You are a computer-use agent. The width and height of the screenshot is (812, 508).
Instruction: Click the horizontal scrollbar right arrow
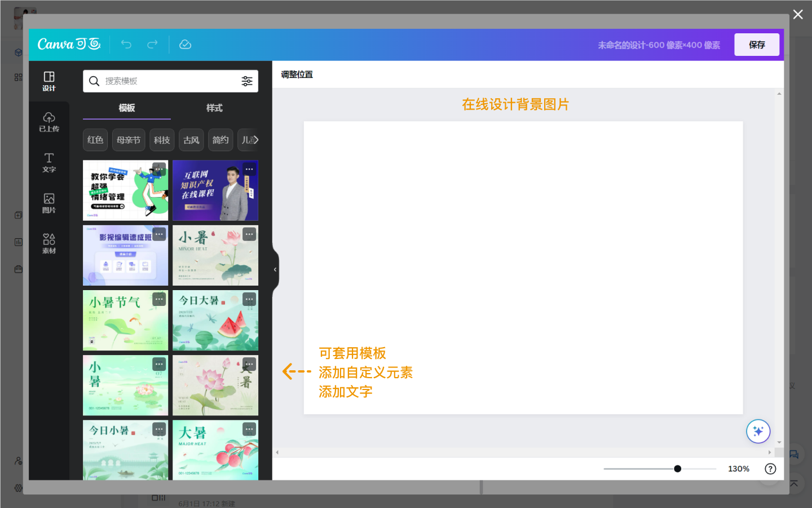point(769,452)
